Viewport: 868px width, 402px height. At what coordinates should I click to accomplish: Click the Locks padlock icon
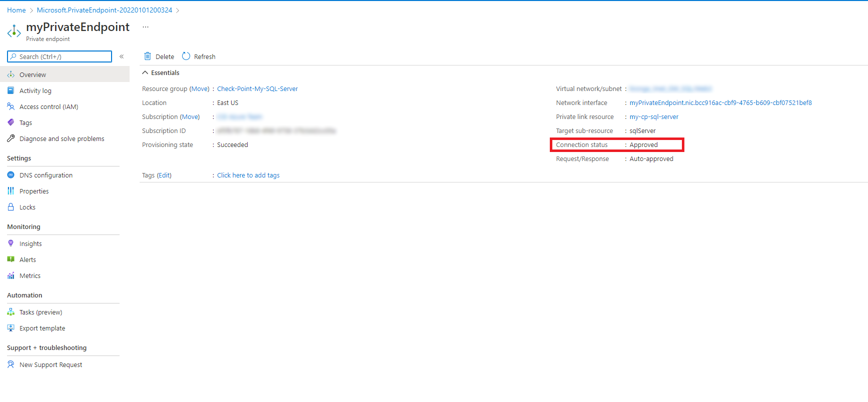tap(11, 207)
